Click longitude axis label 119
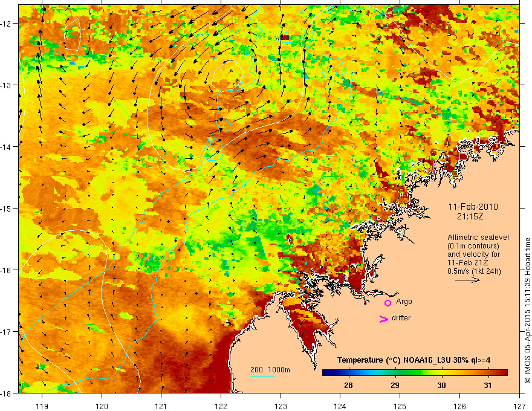The height and width of the screenshot is (411, 532). [42, 406]
